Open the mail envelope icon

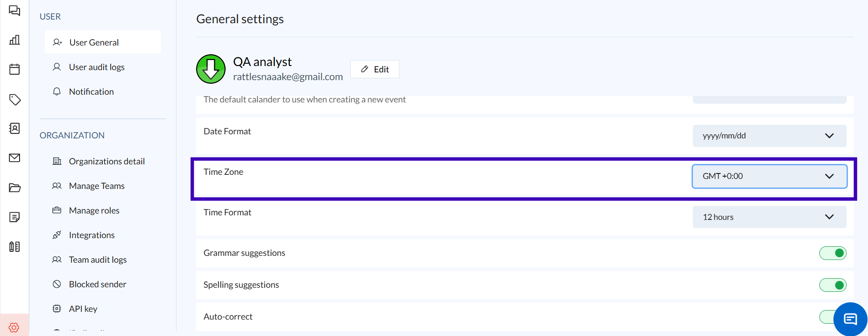point(15,158)
